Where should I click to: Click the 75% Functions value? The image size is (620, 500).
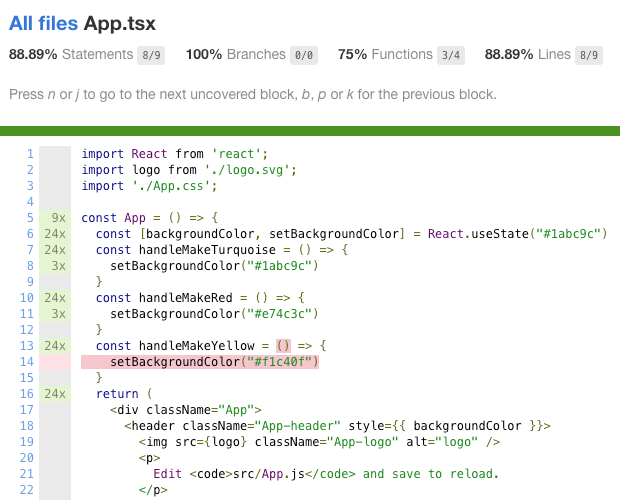352,55
